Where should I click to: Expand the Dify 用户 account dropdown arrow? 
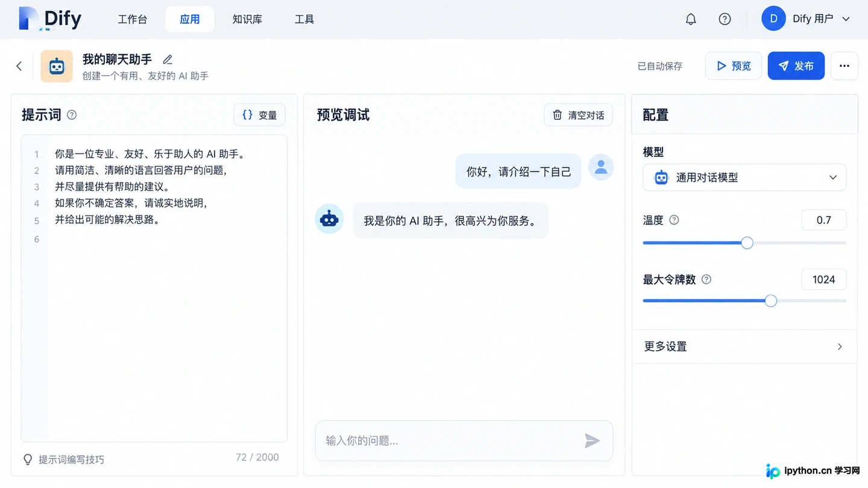click(846, 19)
